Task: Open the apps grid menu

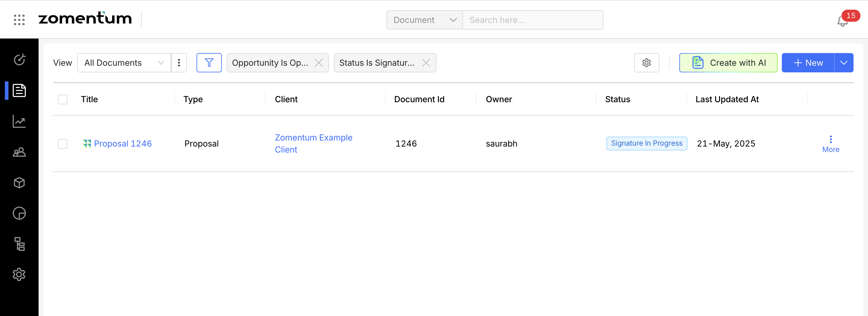Action: click(x=19, y=20)
